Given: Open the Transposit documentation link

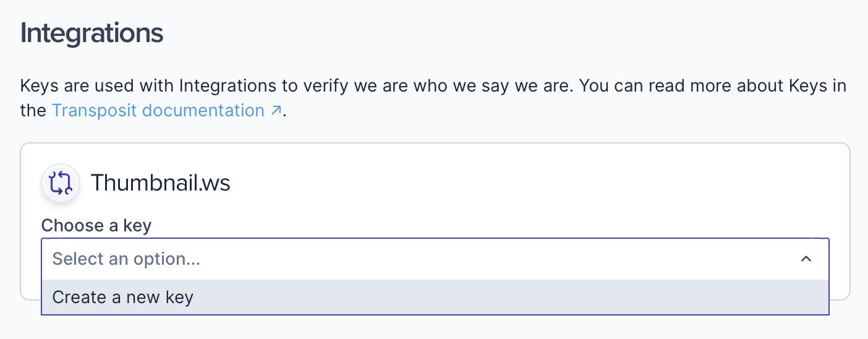Looking at the screenshot, I should [x=158, y=111].
